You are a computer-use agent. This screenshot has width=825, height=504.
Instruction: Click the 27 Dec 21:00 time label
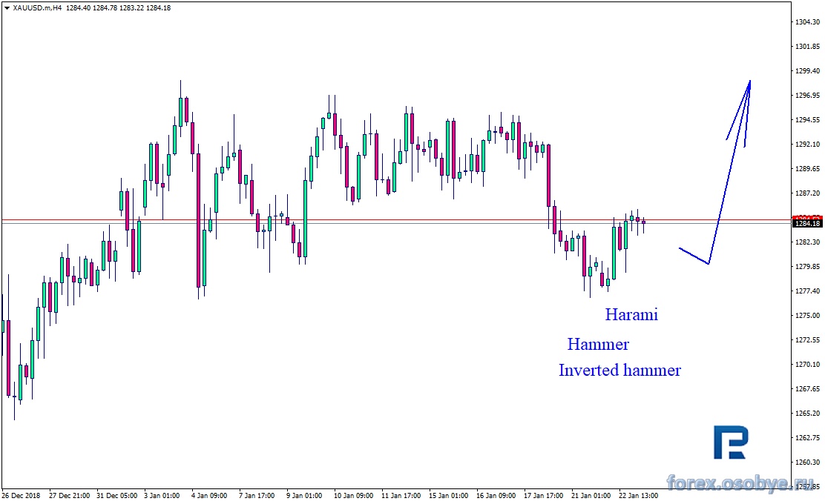point(69,496)
